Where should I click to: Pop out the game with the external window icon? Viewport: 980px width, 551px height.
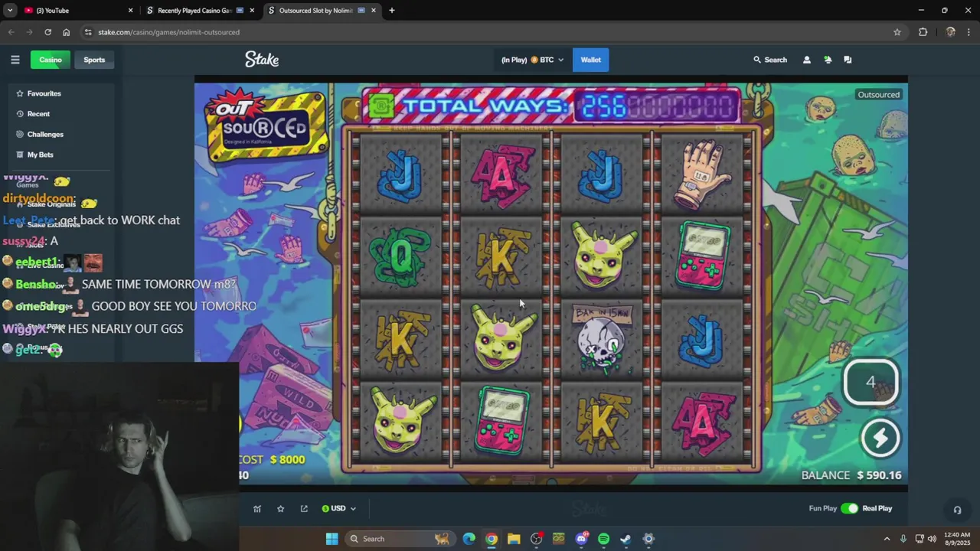(304, 509)
